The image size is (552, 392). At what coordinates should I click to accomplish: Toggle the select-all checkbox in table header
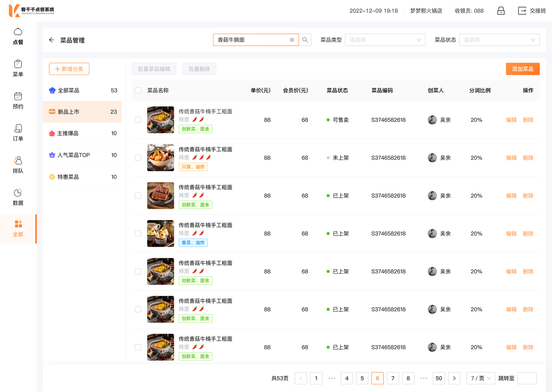pos(138,90)
